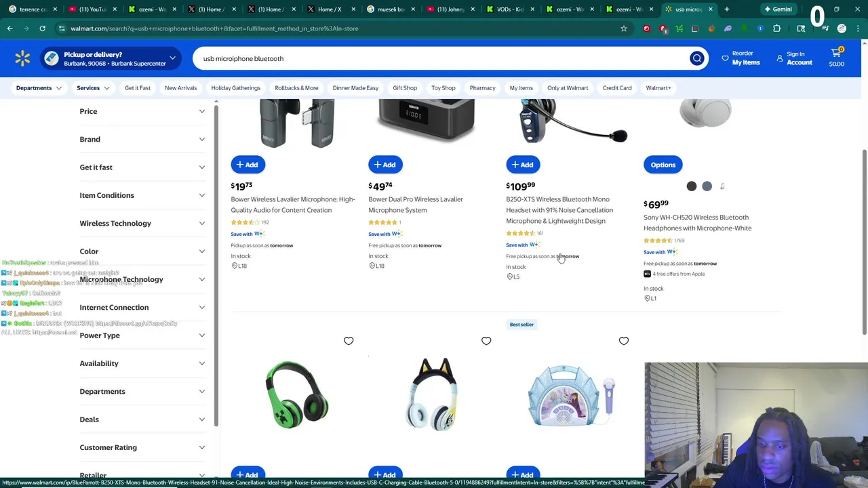Expand the Color filter
Viewport: 868px width, 488px height.
pos(142,251)
